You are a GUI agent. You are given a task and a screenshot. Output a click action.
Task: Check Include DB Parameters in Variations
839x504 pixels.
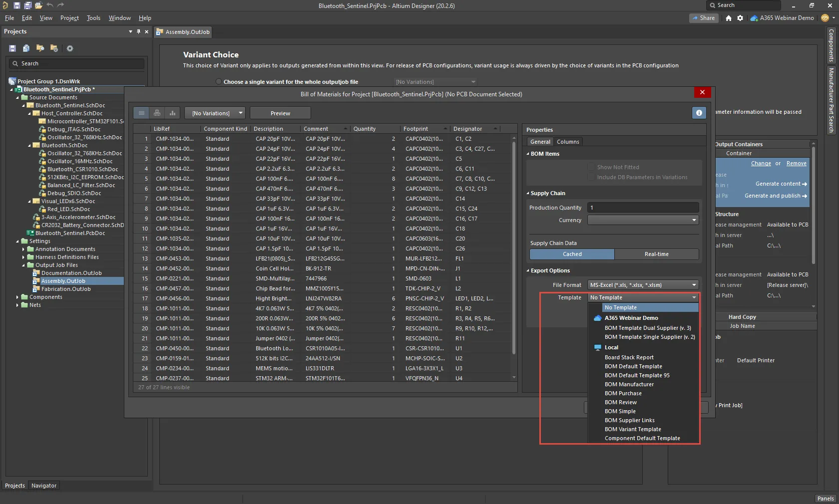[x=592, y=177]
